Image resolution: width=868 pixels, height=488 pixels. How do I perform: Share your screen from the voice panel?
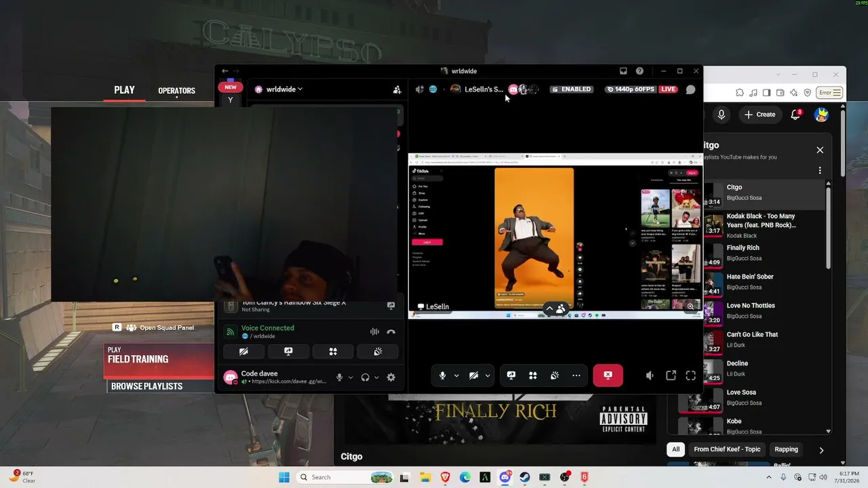tap(288, 352)
